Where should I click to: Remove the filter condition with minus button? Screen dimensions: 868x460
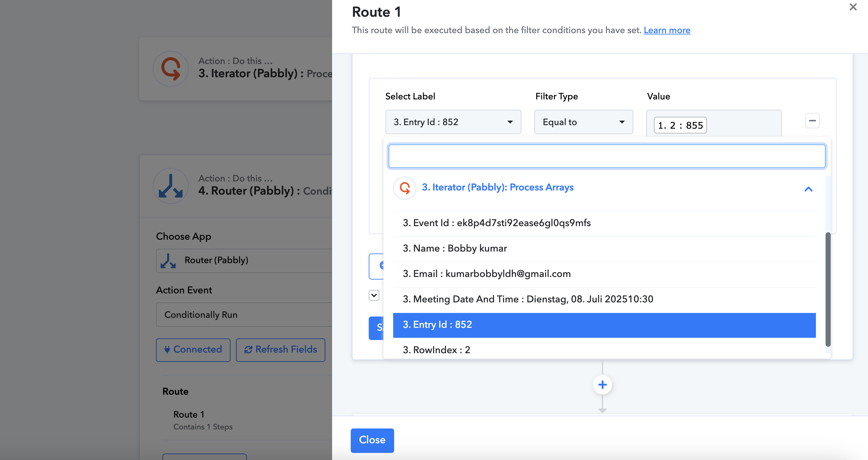pyautogui.click(x=812, y=121)
